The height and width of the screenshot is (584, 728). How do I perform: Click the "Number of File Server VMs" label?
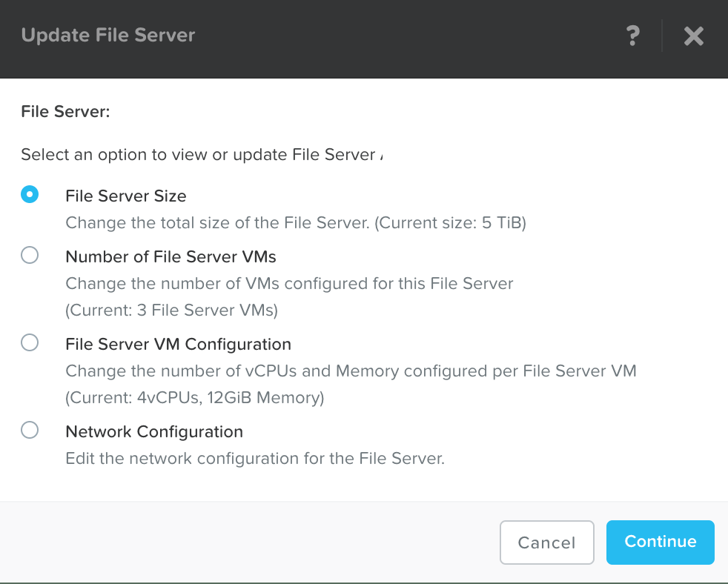[x=171, y=257]
